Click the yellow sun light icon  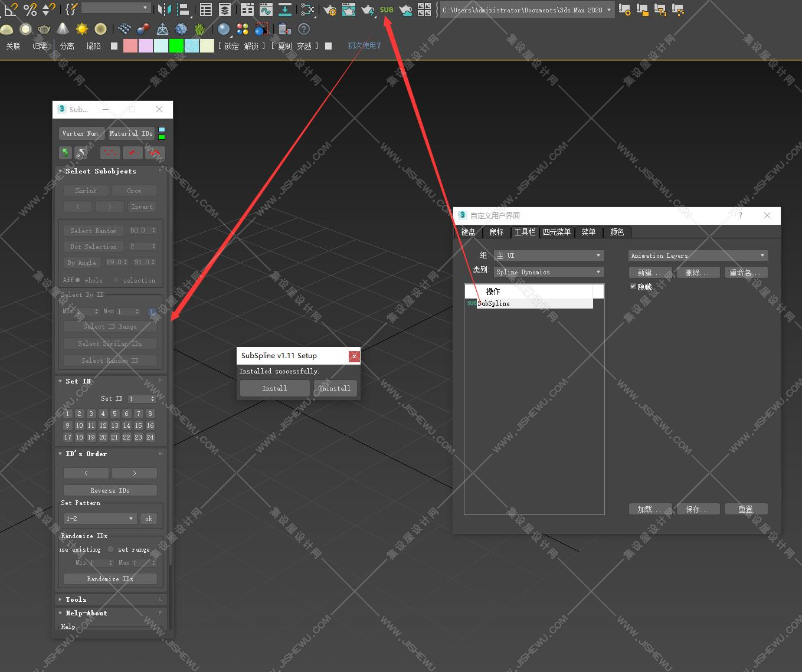pyautogui.click(x=81, y=29)
